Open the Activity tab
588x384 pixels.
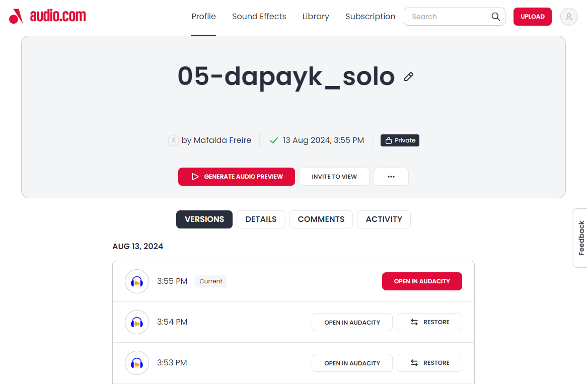pos(384,219)
